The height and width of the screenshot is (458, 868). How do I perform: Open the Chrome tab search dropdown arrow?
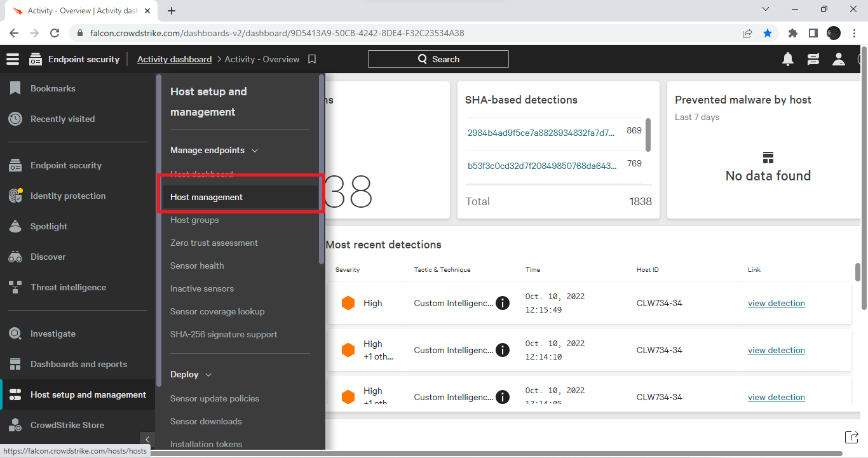[766, 10]
